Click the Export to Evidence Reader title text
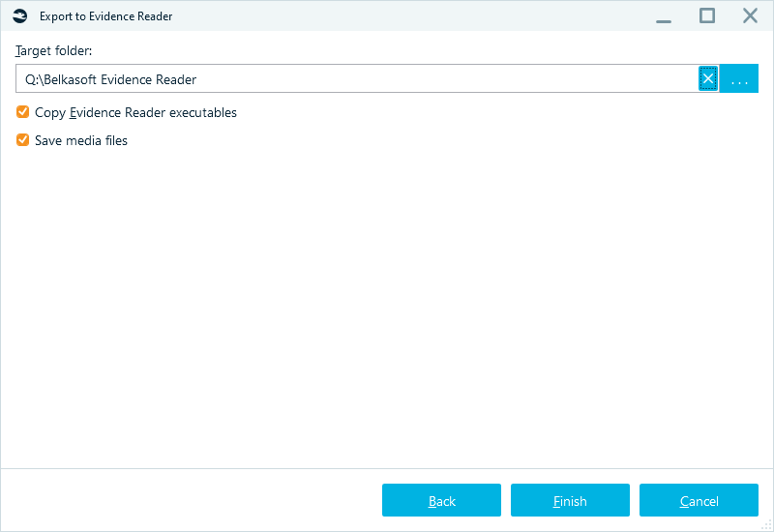 click(x=106, y=16)
